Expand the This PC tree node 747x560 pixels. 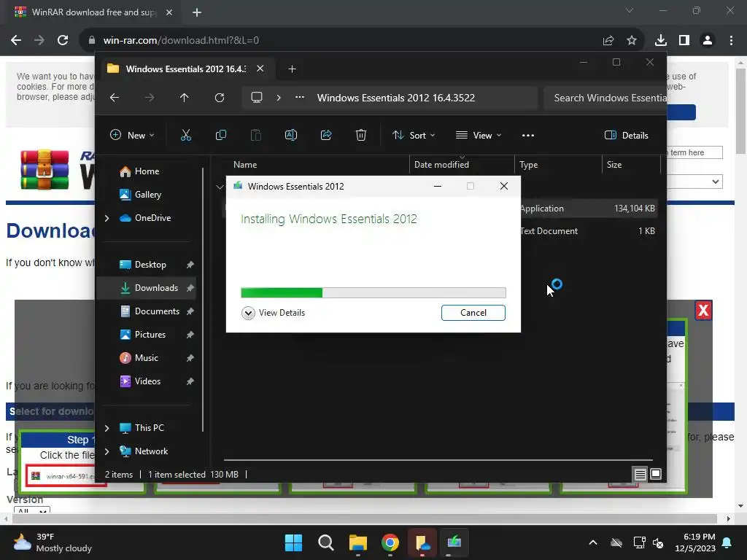(x=107, y=428)
